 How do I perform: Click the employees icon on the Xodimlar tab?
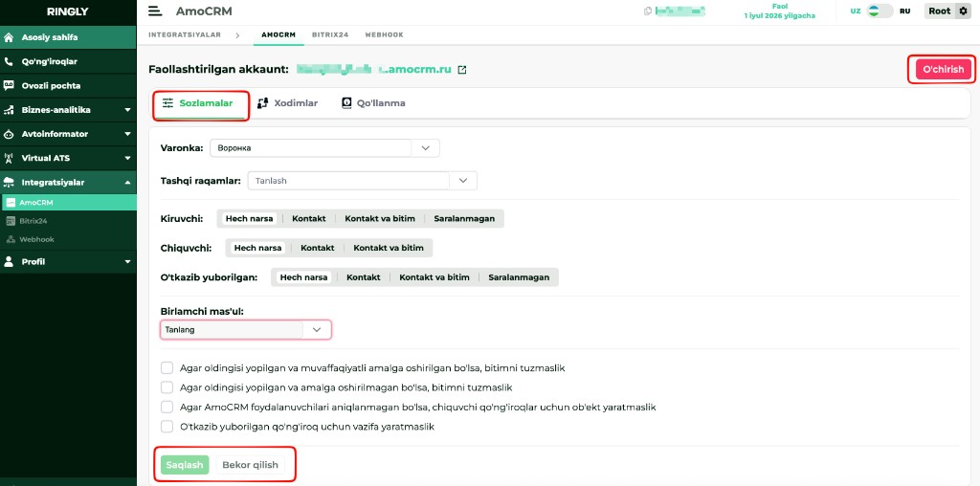pyautogui.click(x=262, y=103)
